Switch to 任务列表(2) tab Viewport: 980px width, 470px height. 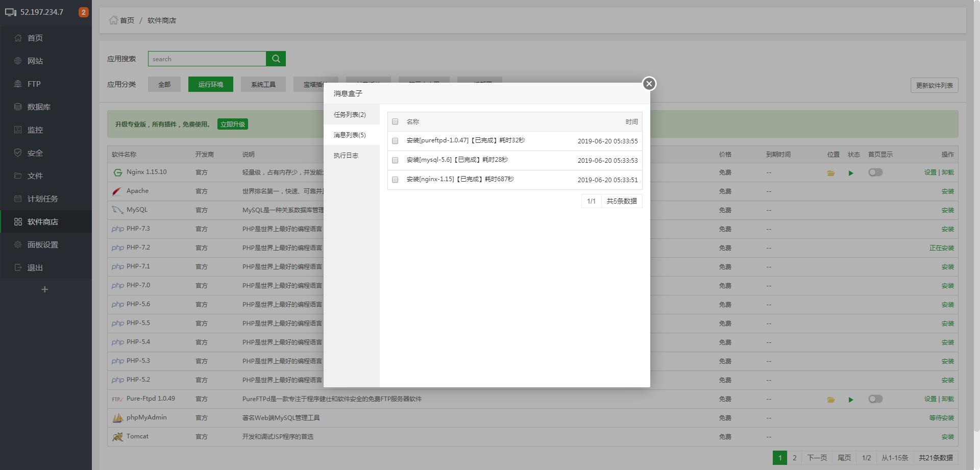(350, 115)
